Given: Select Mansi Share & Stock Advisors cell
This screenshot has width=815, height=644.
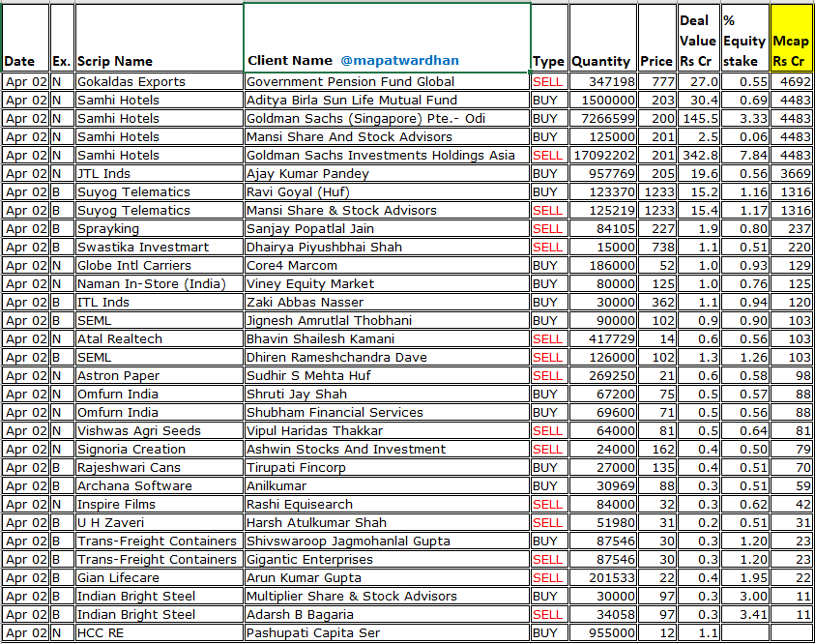Looking at the screenshot, I should [387, 210].
